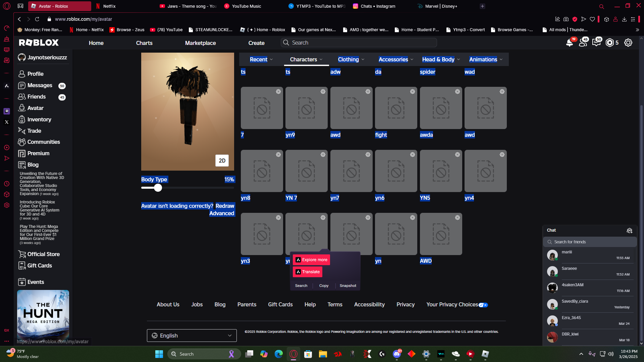Open the English language dropdown
Viewport: 644px width, 362px height.
192,336
